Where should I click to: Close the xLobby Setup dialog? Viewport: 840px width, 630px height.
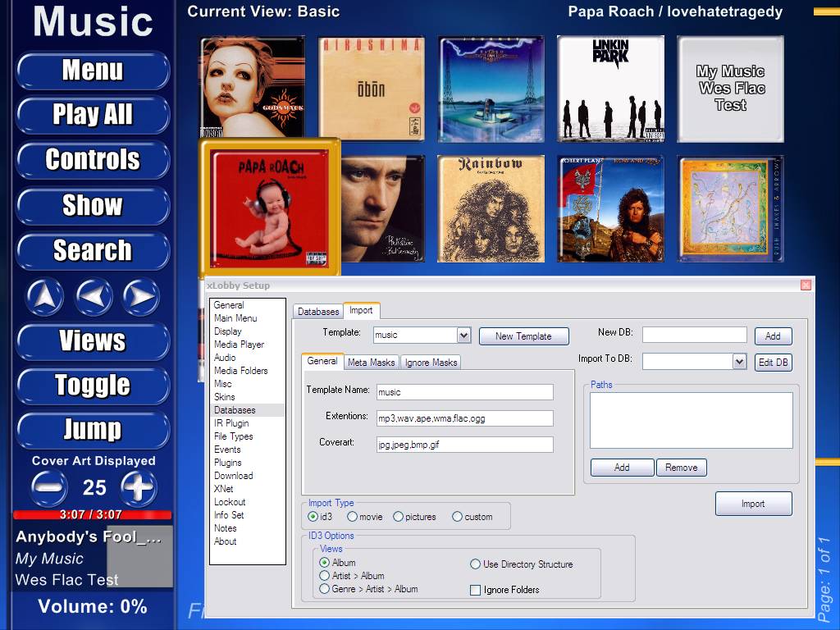[806, 285]
